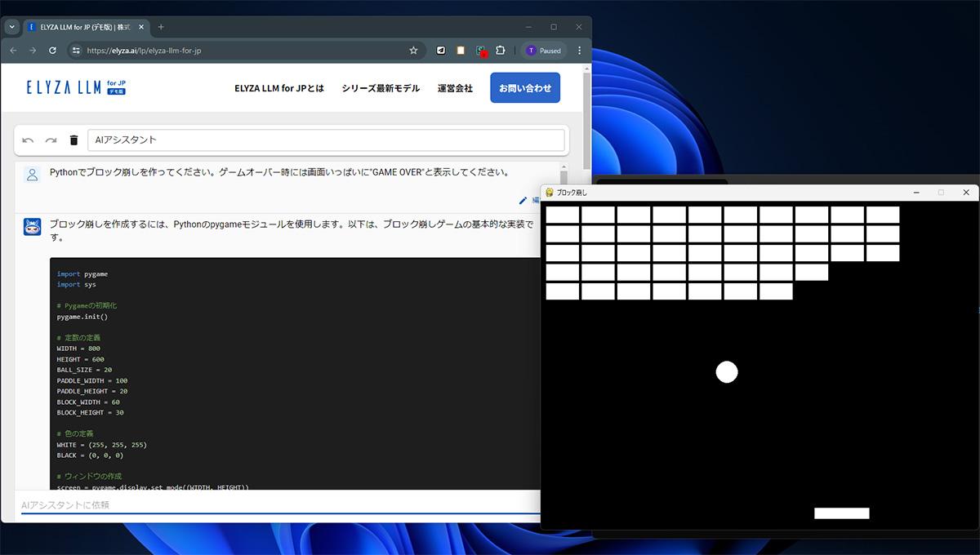The image size is (980, 555).
Task: Close the ブロック崩し game window
Action: (x=966, y=193)
